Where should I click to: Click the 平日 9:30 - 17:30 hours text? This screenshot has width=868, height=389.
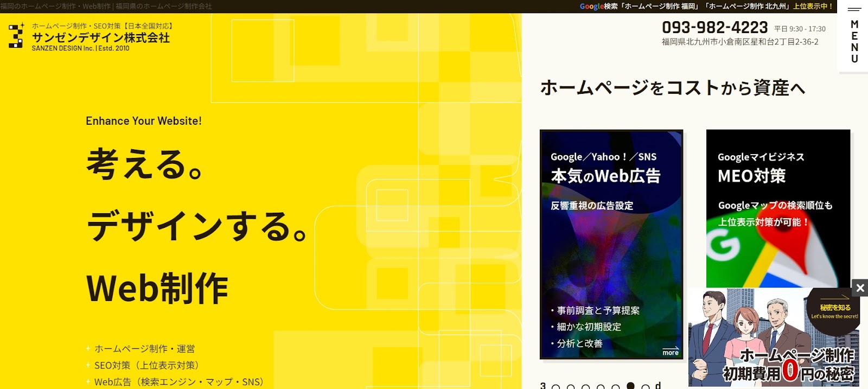tap(800, 29)
